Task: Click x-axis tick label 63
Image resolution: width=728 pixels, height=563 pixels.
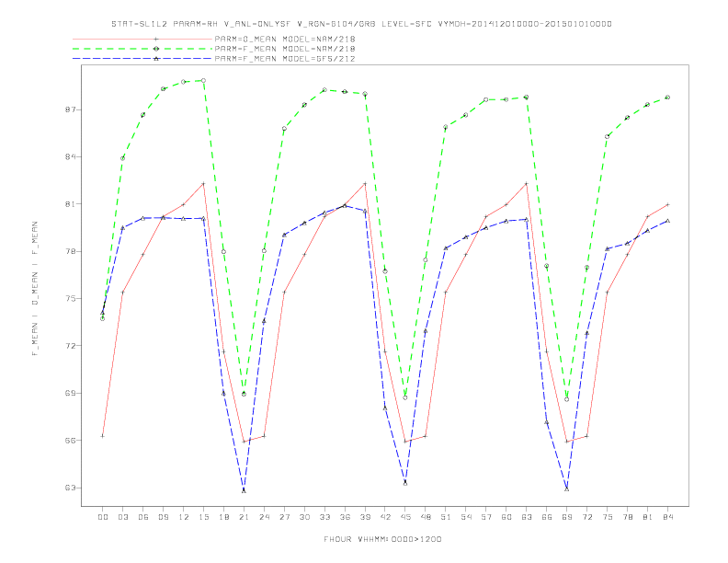Action: [527, 517]
